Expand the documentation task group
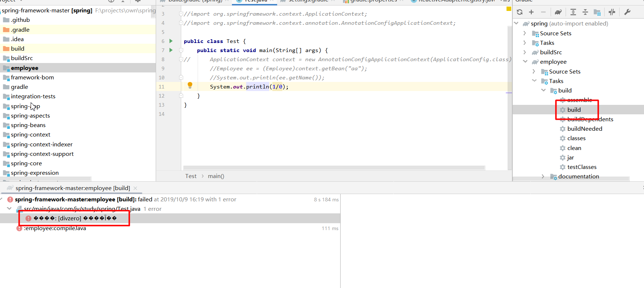The image size is (644, 288). 543,176
